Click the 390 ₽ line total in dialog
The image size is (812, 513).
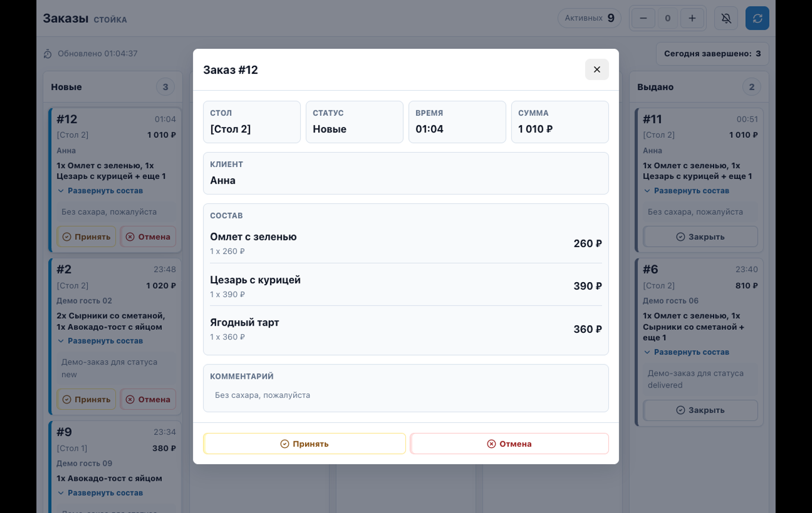click(x=588, y=286)
